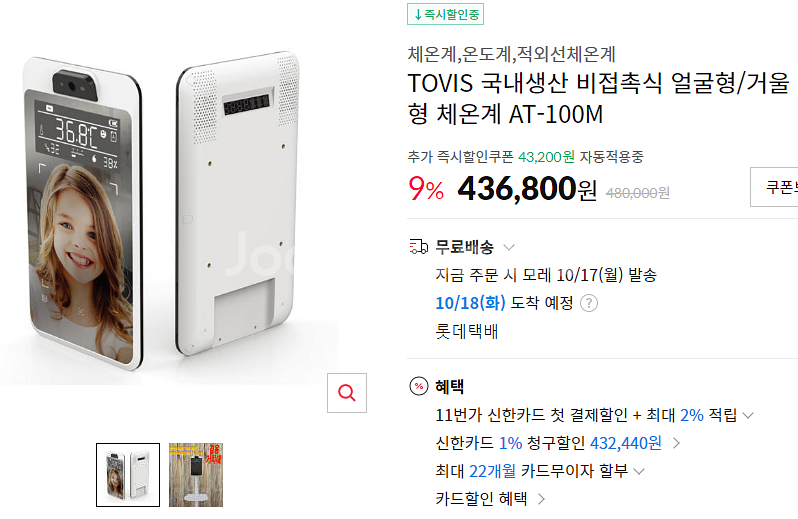Click the delivery truck icon by 무료배송

point(419,247)
